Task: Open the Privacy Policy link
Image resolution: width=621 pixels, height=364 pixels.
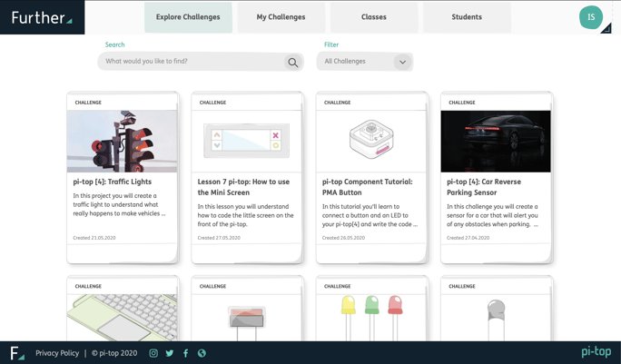Action: (x=57, y=353)
